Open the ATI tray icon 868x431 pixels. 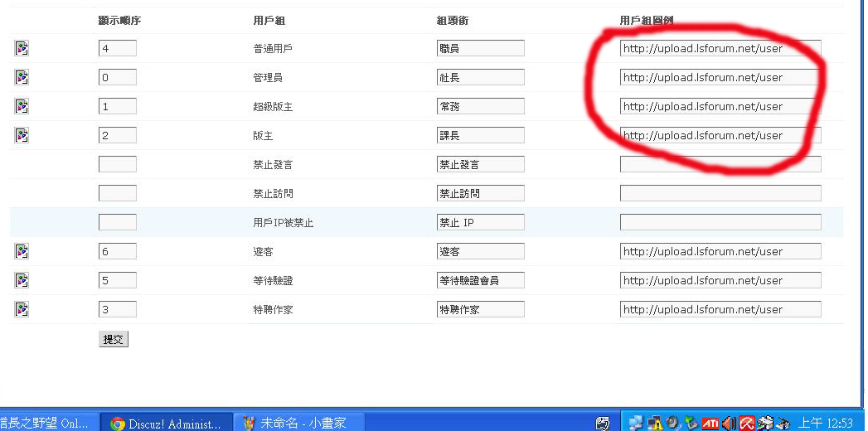(x=710, y=424)
